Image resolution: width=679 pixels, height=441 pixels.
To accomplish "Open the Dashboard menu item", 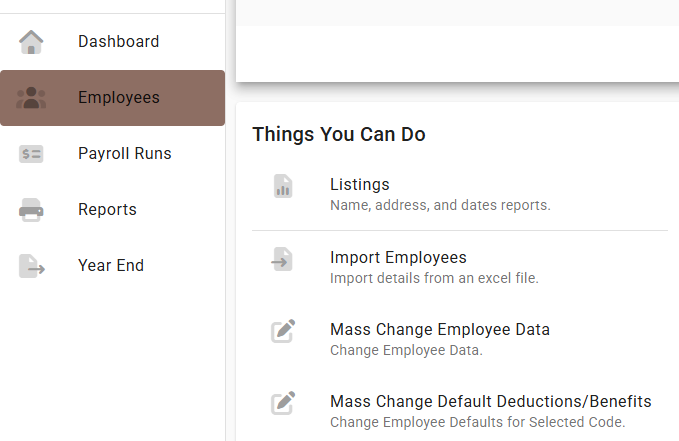I will (x=118, y=42).
